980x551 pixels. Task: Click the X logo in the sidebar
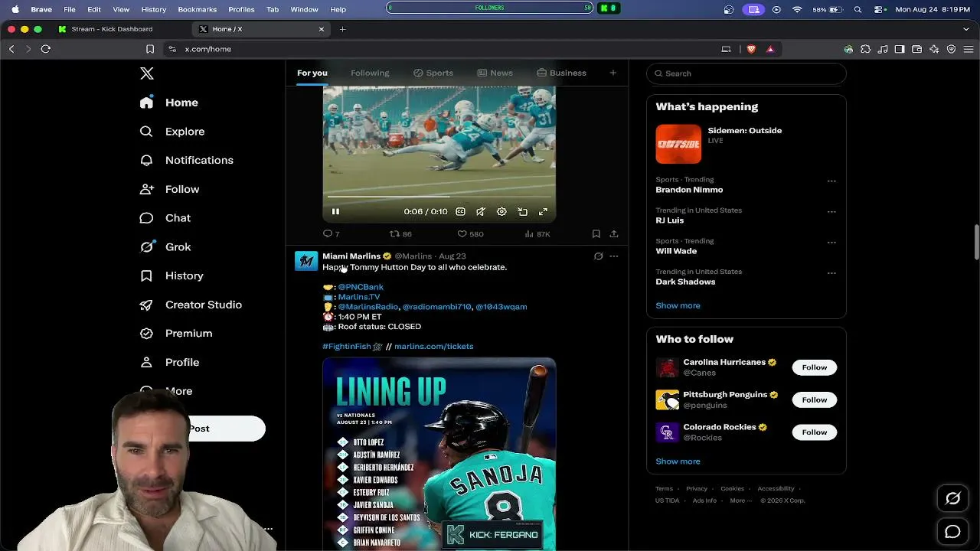(147, 73)
